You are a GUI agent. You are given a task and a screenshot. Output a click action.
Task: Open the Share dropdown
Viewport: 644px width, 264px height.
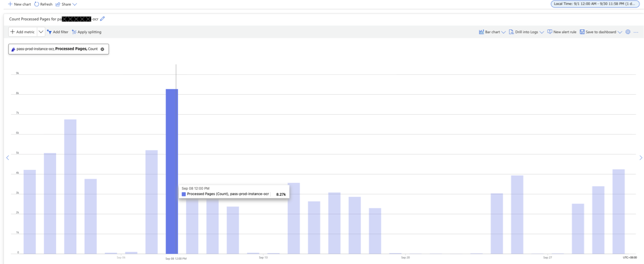point(66,4)
